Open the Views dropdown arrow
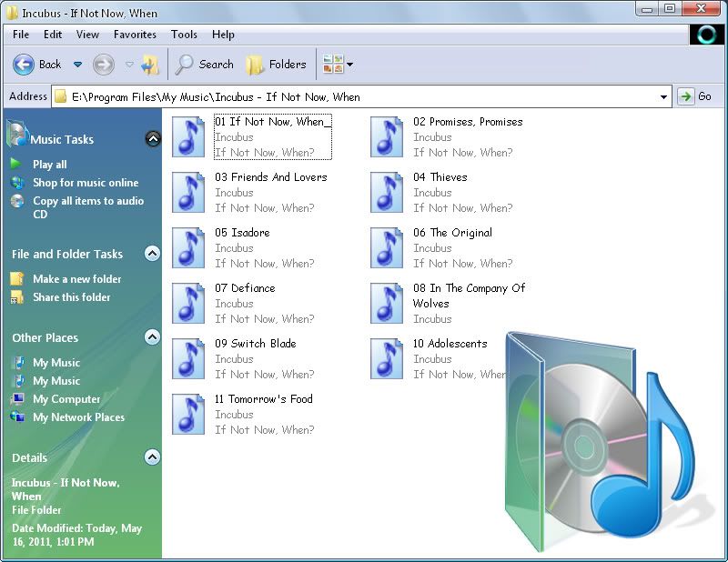Image resolution: width=728 pixels, height=562 pixels. [x=350, y=65]
